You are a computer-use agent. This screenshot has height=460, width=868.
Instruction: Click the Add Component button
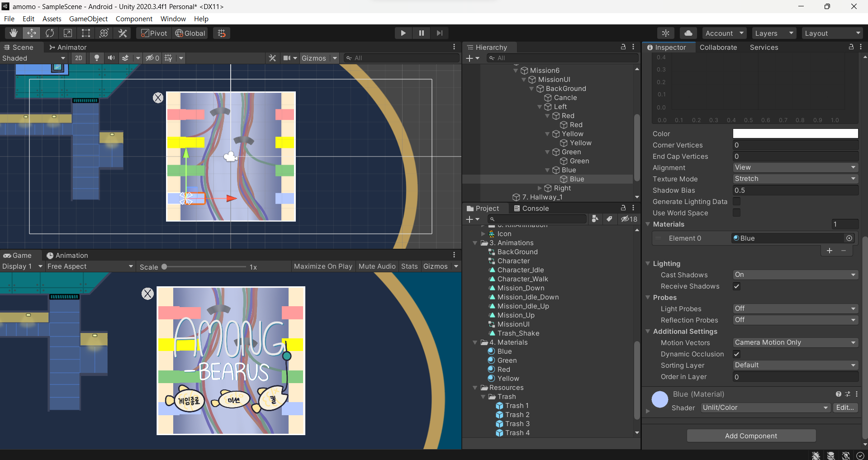coord(751,436)
